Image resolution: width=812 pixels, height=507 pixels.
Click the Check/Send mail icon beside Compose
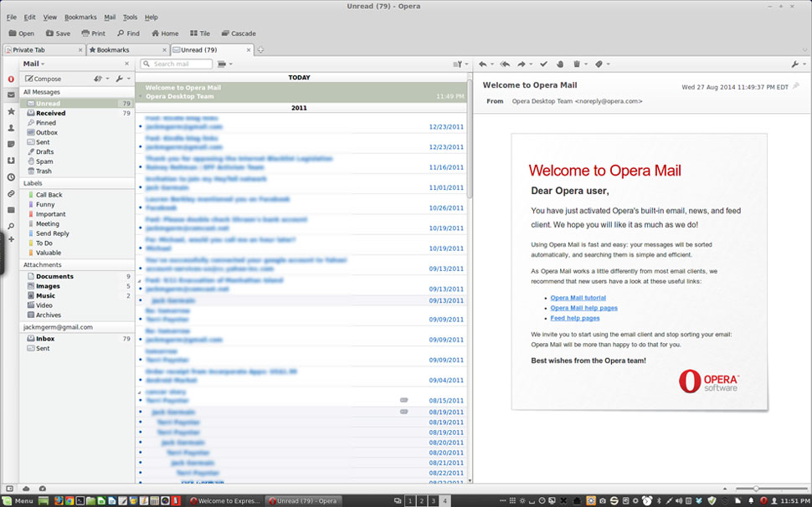pyautogui.click(x=98, y=79)
